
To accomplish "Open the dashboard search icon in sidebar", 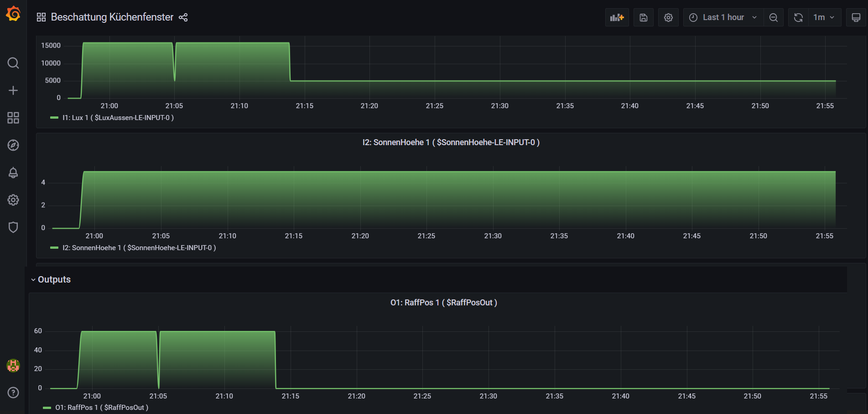I will point(13,63).
